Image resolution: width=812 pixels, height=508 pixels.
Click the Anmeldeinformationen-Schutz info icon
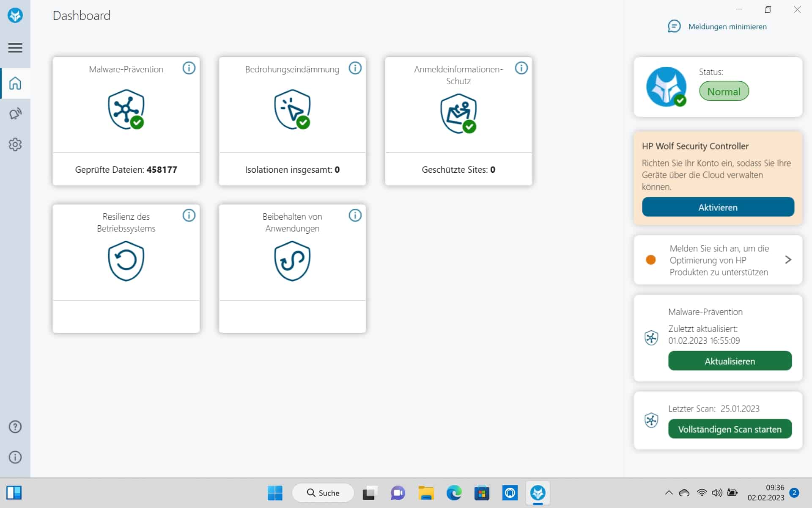pyautogui.click(x=521, y=68)
